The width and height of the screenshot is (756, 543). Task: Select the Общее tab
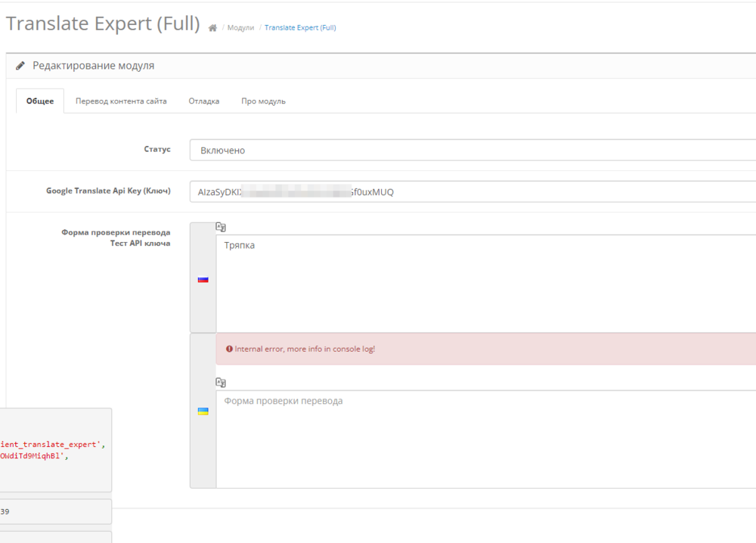[x=40, y=101]
